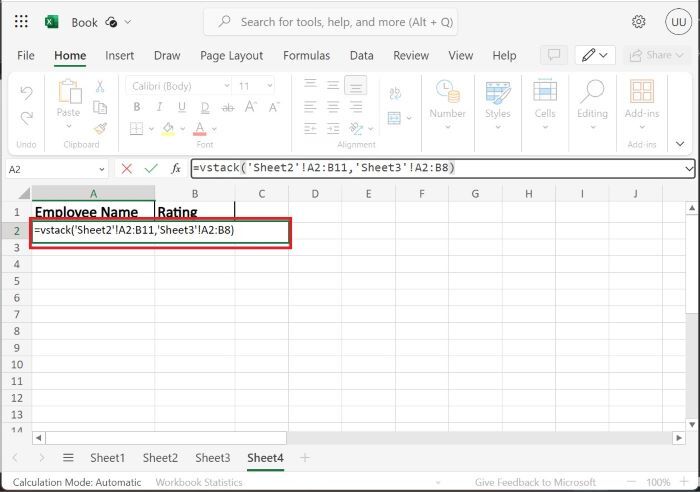Image resolution: width=700 pixels, height=492 pixels.
Task: Click the Search for tools box
Action: pyautogui.click(x=331, y=22)
